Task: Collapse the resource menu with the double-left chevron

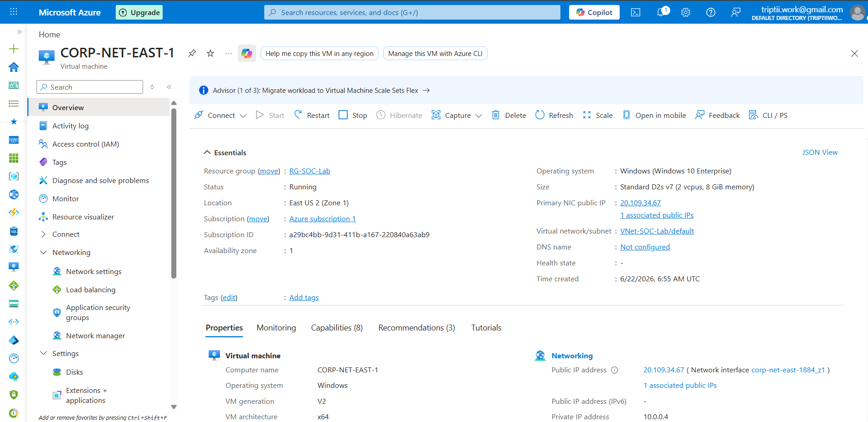Action: [x=169, y=87]
